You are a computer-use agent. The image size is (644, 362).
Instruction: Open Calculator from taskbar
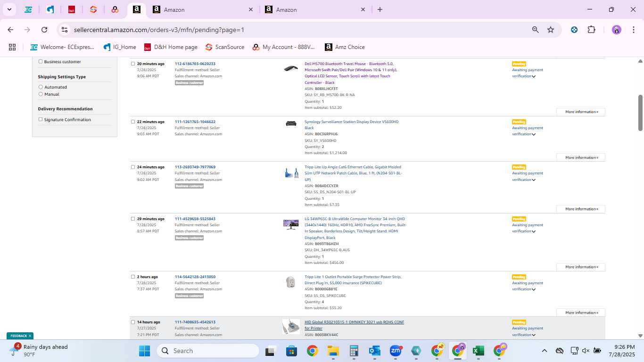click(x=354, y=351)
